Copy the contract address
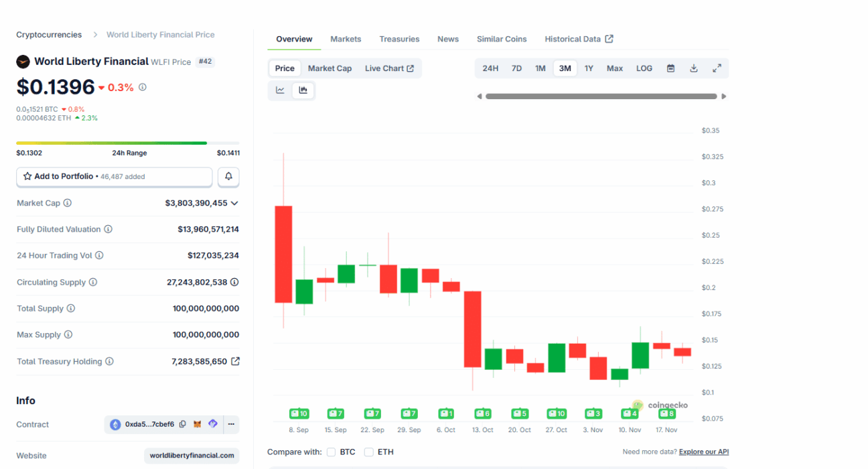Screen dimensions: 868x469 pos(182,424)
